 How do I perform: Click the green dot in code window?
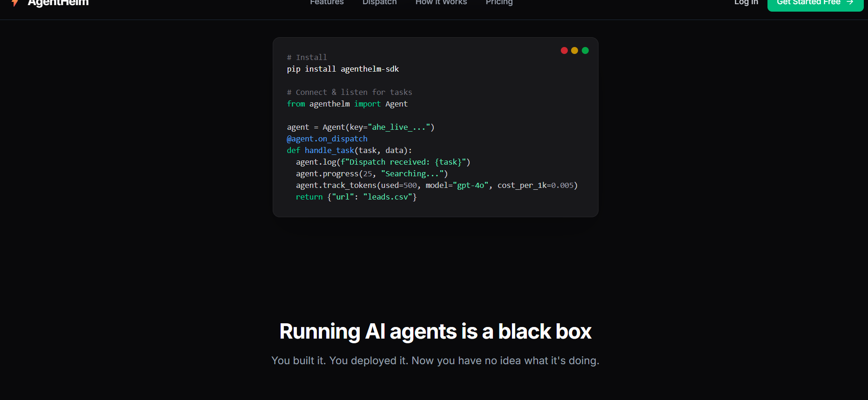[x=585, y=50]
